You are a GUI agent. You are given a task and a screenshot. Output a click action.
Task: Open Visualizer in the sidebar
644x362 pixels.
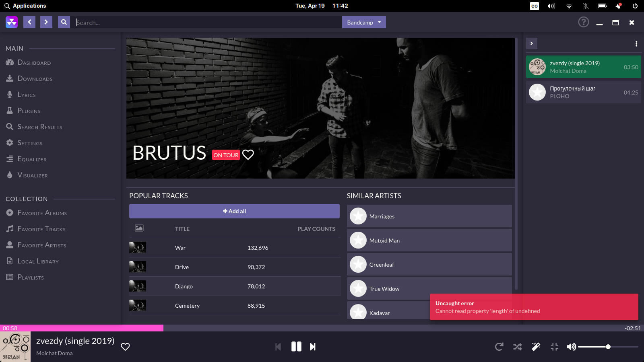(27, 175)
